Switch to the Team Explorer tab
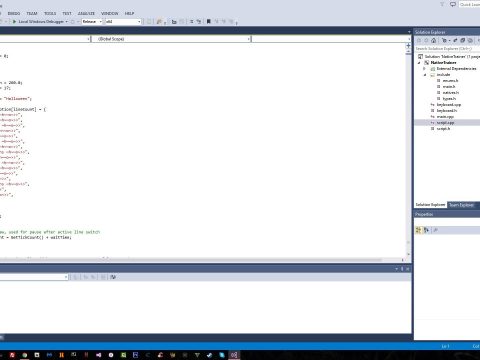Image resolution: width=480 pixels, height=360 pixels. [462, 205]
